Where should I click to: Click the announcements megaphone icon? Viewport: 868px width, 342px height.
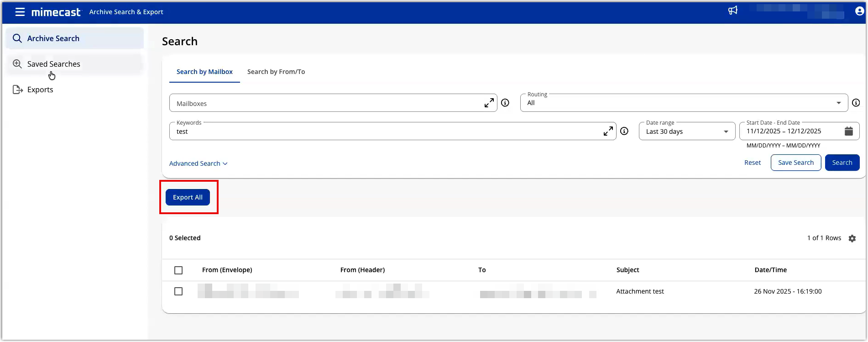[733, 11]
